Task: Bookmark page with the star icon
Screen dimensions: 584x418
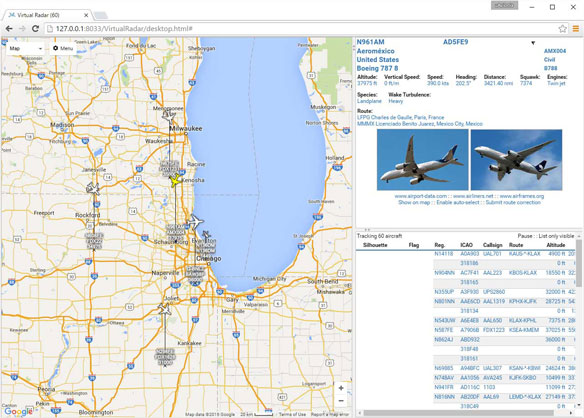Action: click(562, 29)
